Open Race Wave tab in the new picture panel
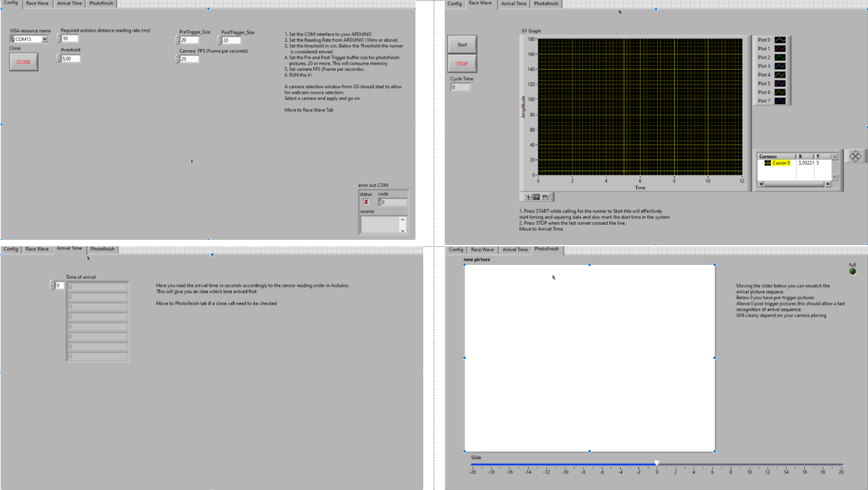The height and width of the screenshot is (490, 868). (x=483, y=250)
